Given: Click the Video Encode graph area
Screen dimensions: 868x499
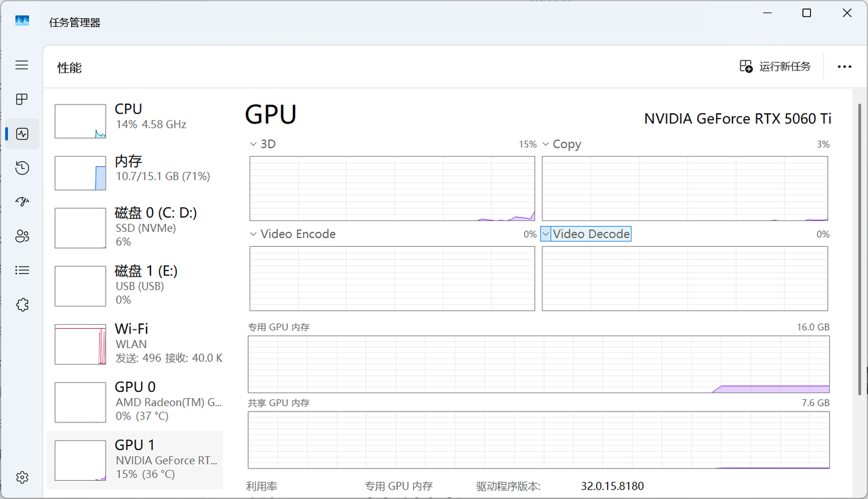Looking at the screenshot, I should click(392, 279).
